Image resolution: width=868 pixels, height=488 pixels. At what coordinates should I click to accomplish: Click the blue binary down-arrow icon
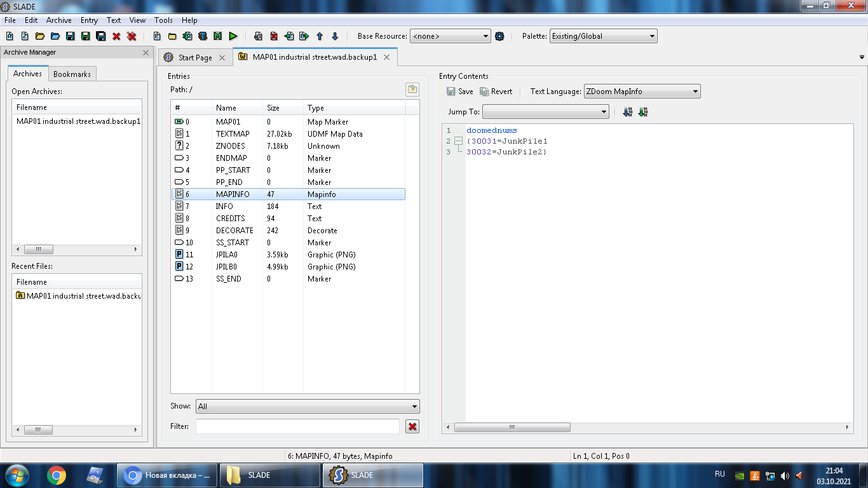click(x=628, y=112)
